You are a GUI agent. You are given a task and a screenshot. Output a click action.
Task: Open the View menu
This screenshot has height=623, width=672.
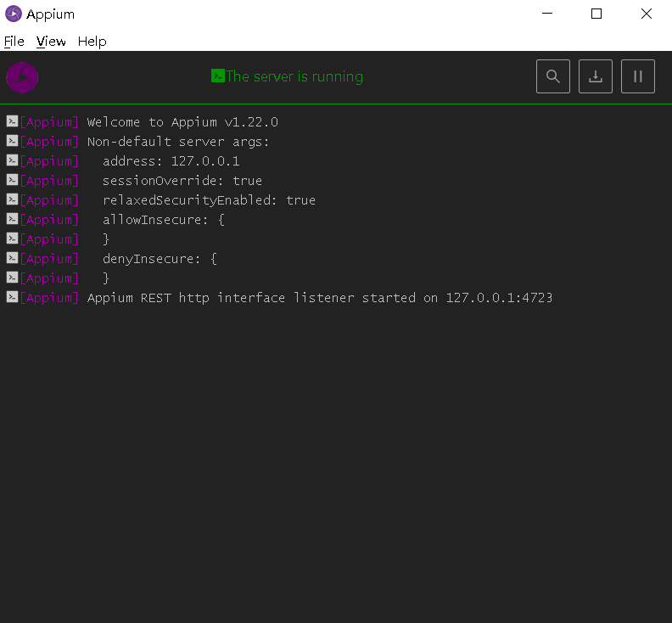click(x=51, y=42)
